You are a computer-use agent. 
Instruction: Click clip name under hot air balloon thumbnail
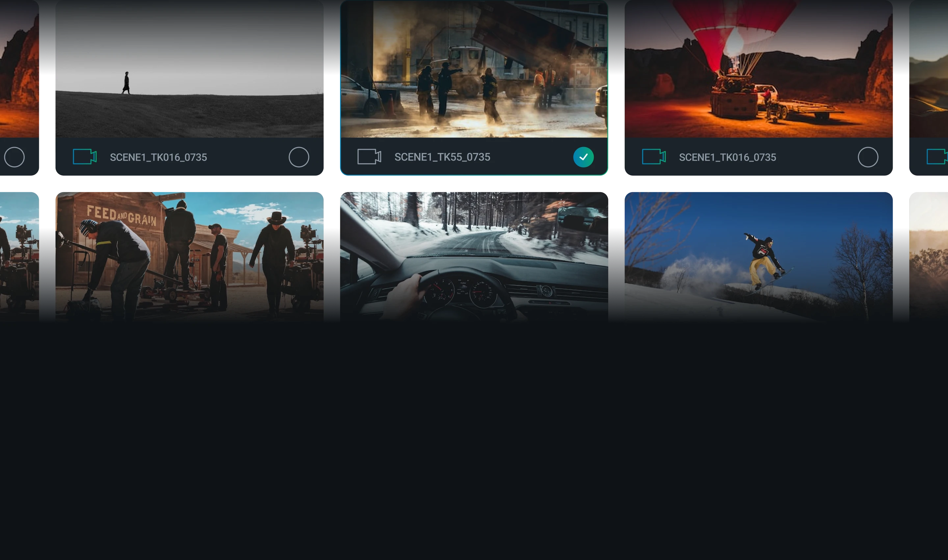[x=727, y=157]
